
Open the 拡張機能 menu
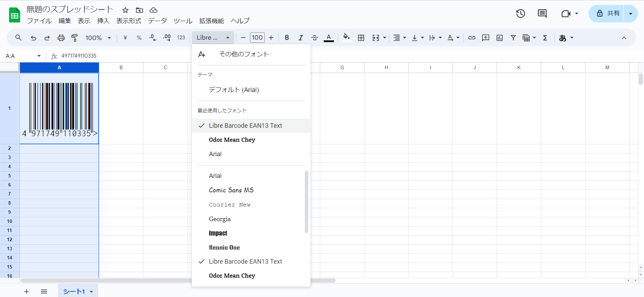(212, 21)
